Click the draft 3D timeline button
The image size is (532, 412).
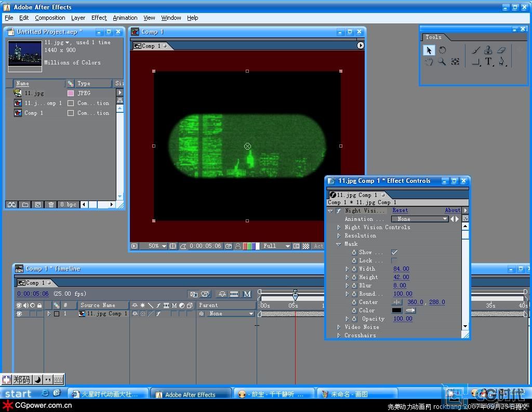205,294
